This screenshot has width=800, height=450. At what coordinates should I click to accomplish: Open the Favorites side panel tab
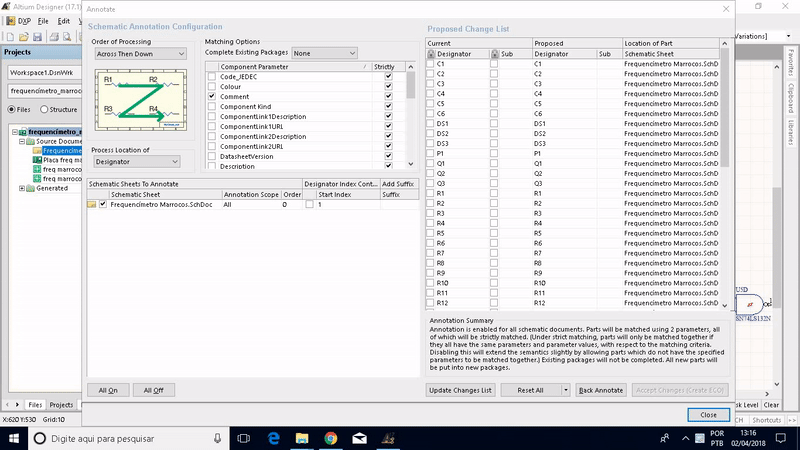(791, 63)
